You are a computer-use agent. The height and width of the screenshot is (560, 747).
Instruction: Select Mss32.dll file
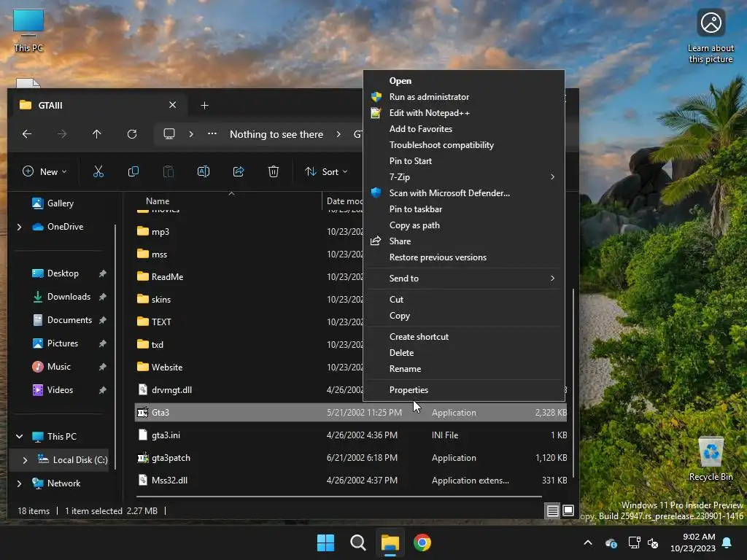pyautogui.click(x=169, y=481)
